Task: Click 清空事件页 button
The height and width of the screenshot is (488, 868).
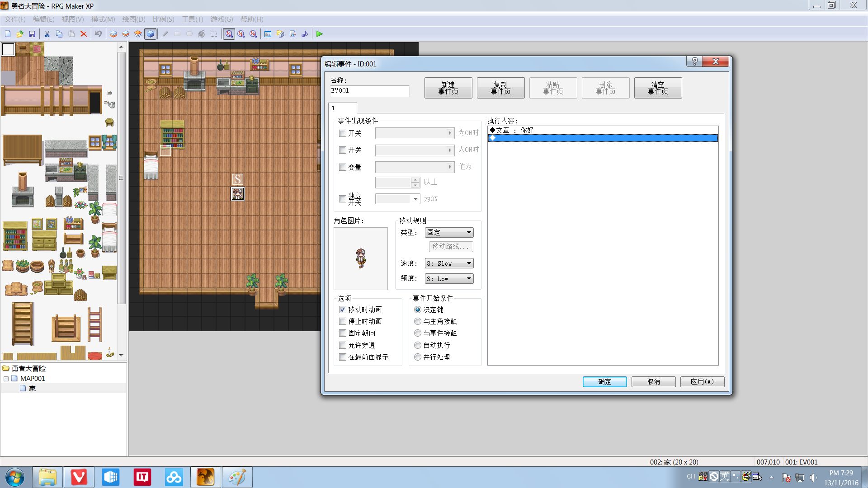Action: click(x=658, y=88)
